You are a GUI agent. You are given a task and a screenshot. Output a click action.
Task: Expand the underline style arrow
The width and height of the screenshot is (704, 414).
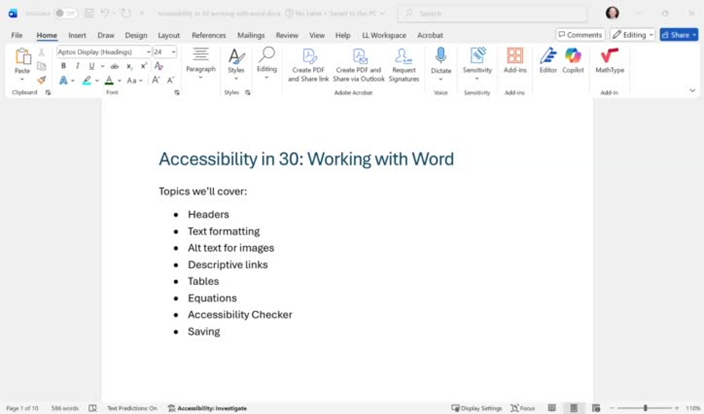point(102,66)
